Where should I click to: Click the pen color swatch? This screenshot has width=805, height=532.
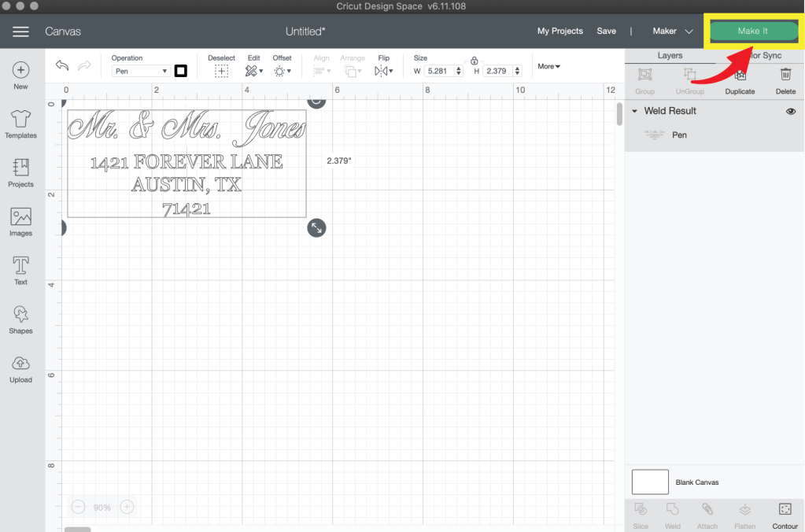[x=180, y=71]
